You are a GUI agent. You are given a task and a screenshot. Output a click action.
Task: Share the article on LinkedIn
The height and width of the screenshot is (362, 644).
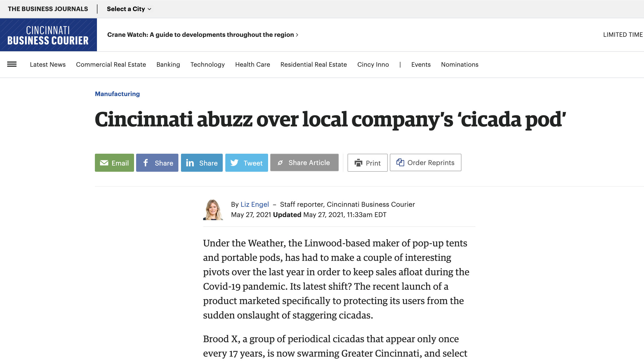coord(190,162)
